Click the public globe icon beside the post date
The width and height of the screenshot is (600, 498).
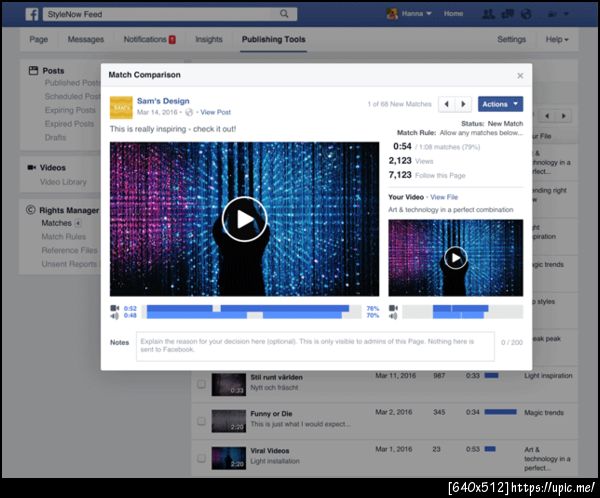[x=189, y=112]
